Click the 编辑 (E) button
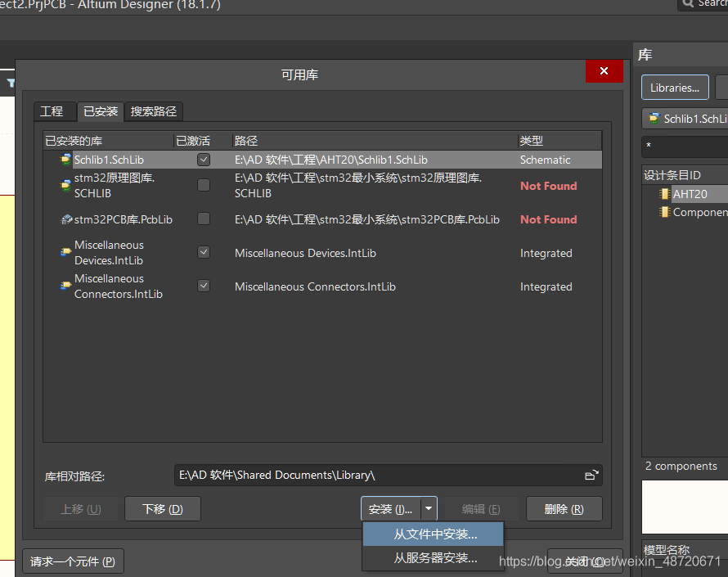 [x=481, y=509]
